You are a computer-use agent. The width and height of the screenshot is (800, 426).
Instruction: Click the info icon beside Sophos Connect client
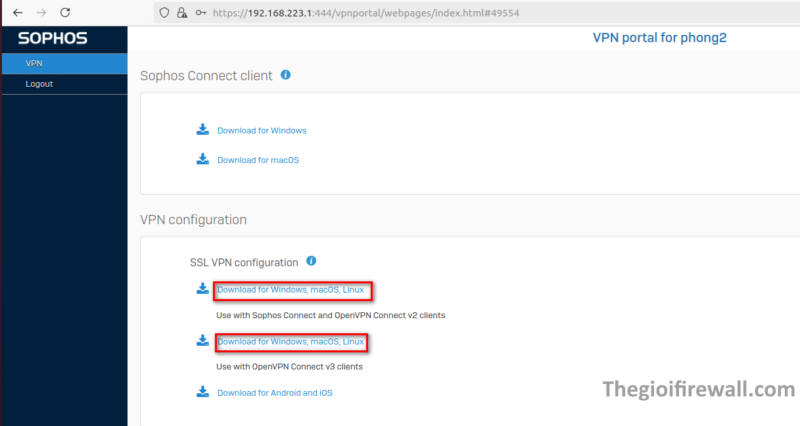coord(286,75)
